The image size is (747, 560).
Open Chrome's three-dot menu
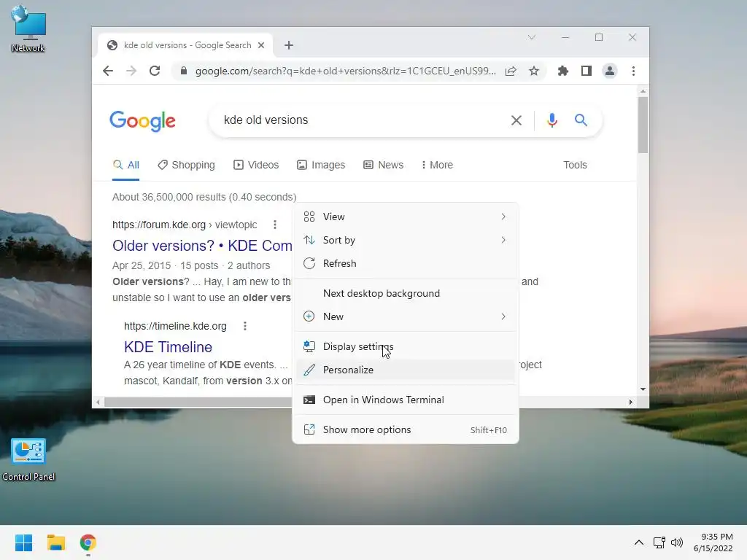coord(633,71)
